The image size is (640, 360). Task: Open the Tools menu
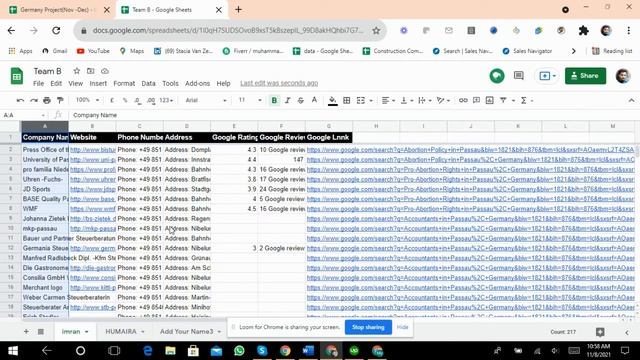tap(170, 83)
